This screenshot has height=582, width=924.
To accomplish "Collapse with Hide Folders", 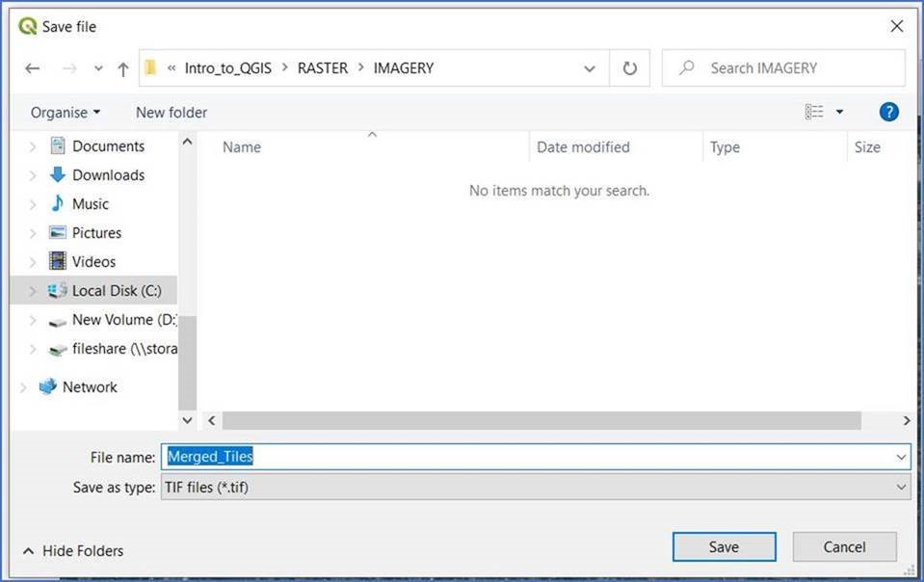I will pos(73,551).
